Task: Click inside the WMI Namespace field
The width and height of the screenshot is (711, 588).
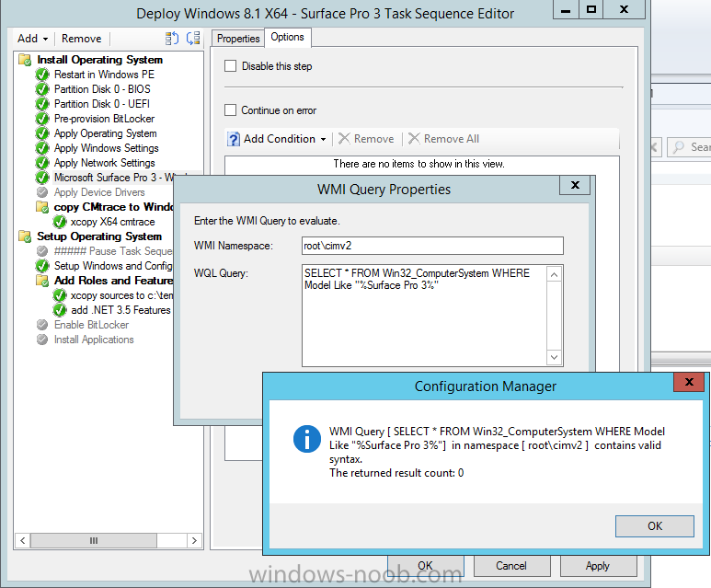Action: click(432, 246)
